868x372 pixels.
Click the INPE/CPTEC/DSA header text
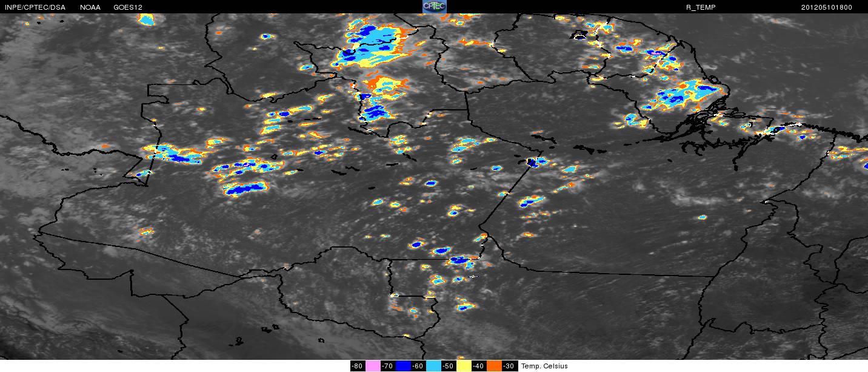35,7
